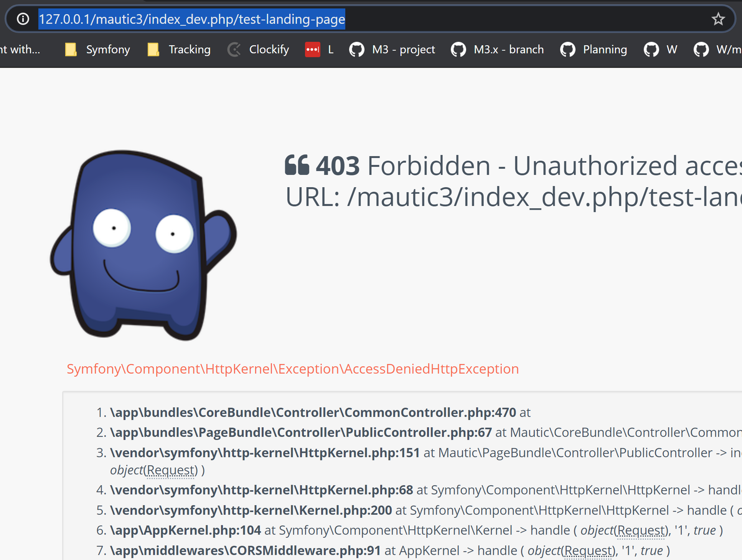Bookmark this page with the star icon
The height and width of the screenshot is (560, 742).
point(718,19)
